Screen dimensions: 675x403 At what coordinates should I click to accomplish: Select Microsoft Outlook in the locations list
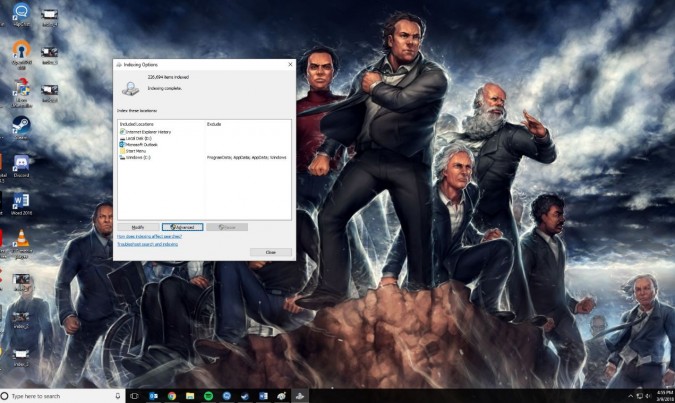point(143,144)
